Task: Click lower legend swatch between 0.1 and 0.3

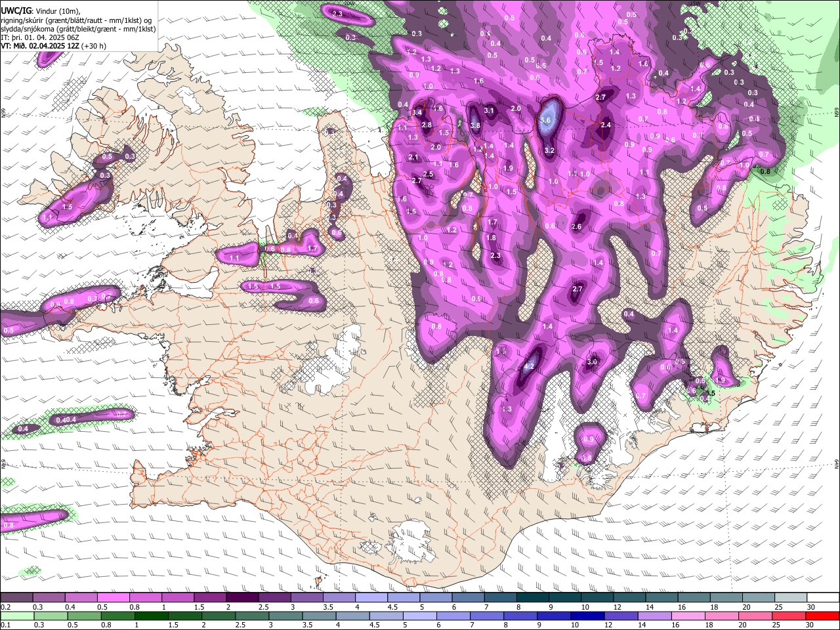Action: [16, 616]
